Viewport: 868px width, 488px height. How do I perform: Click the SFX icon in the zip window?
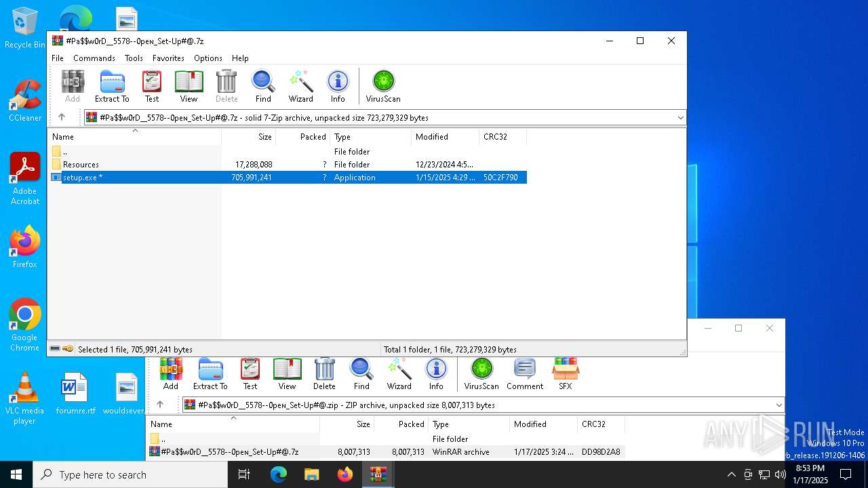coord(566,373)
